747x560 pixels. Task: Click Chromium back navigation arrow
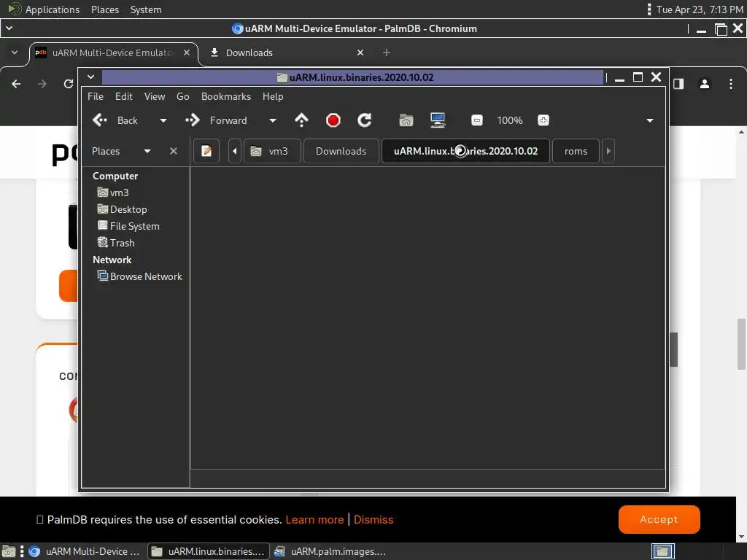click(16, 84)
